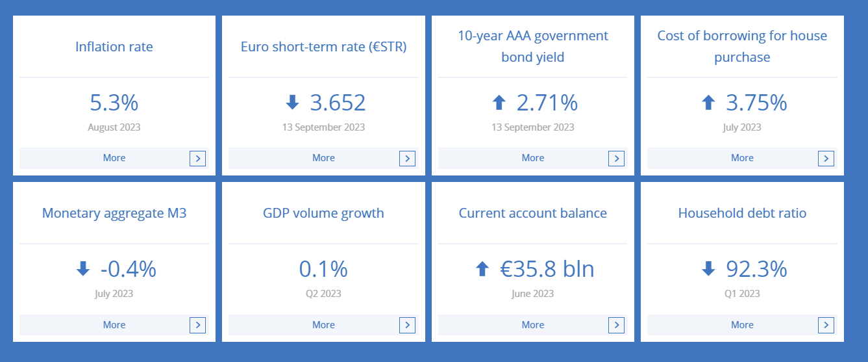
Task: Click chevron icon in 10-year AAA bond yield card
Action: pyautogui.click(x=616, y=159)
